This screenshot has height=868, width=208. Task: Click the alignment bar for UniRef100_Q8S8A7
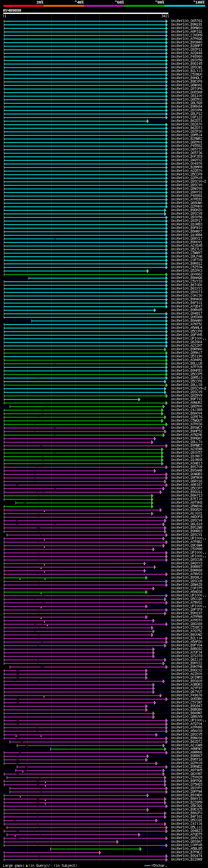point(61,842)
